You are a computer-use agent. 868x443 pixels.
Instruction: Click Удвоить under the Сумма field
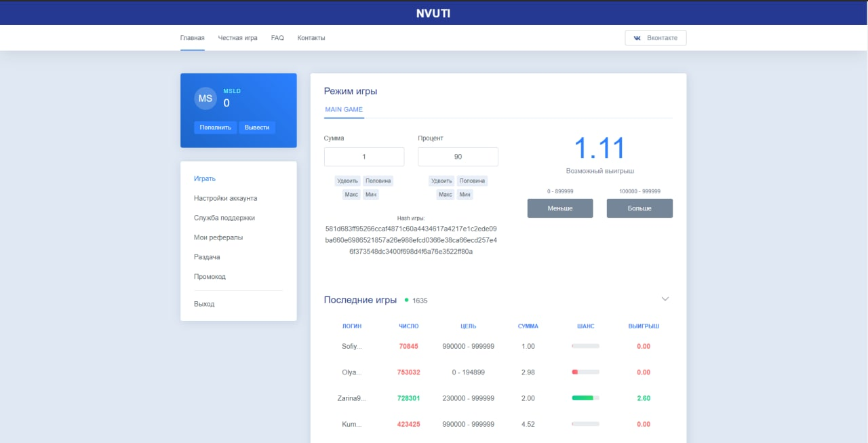(347, 181)
